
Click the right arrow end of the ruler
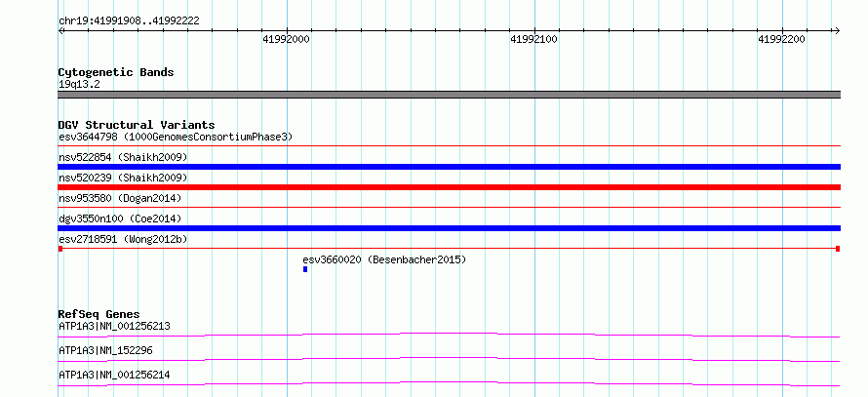point(837,30)
